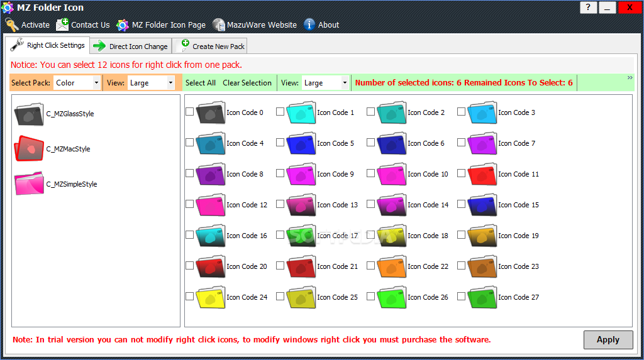Viewport: 644px width, 360px height.
Task: Click Clear Selection button
Action: point(247,83)
